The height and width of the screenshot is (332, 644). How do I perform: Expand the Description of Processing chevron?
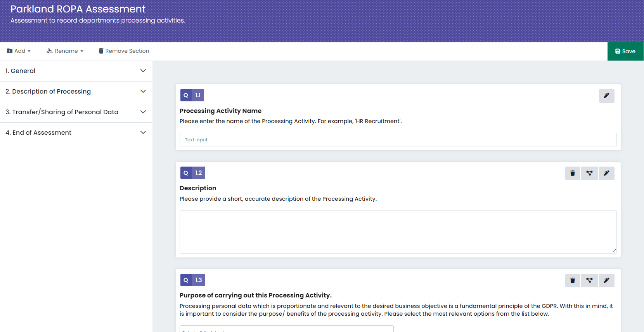click(x=143, y=91)
